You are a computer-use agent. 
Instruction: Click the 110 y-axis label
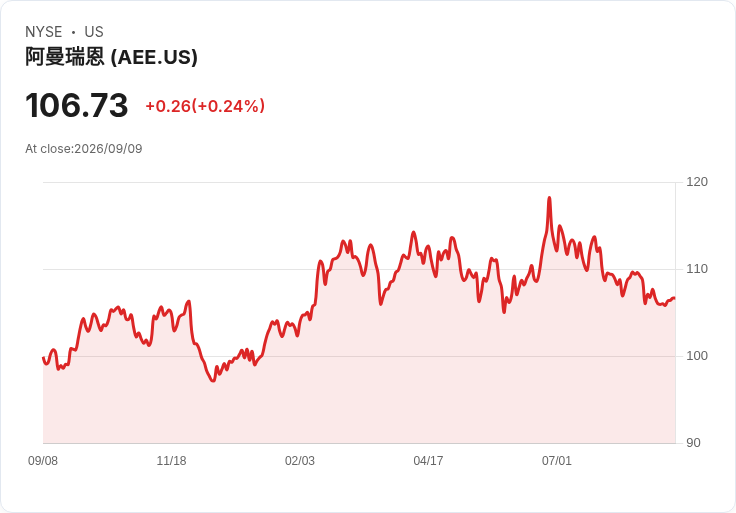tap(697, 269)
